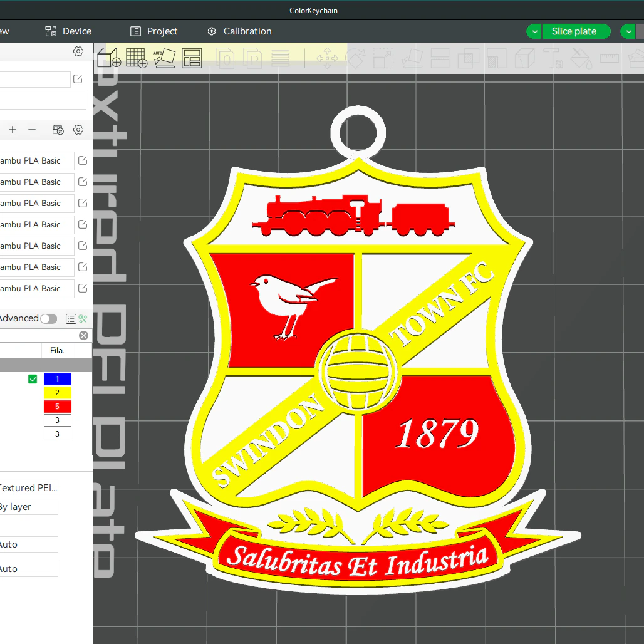
Task: Edit the bottommost Bambu PLA Basic preset
Action: [83, 288]
